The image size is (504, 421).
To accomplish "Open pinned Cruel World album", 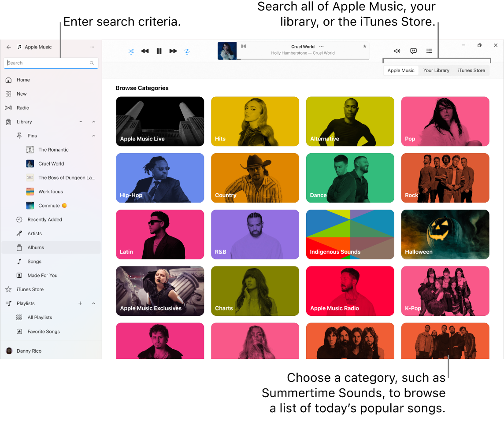I will coord(51,163).
